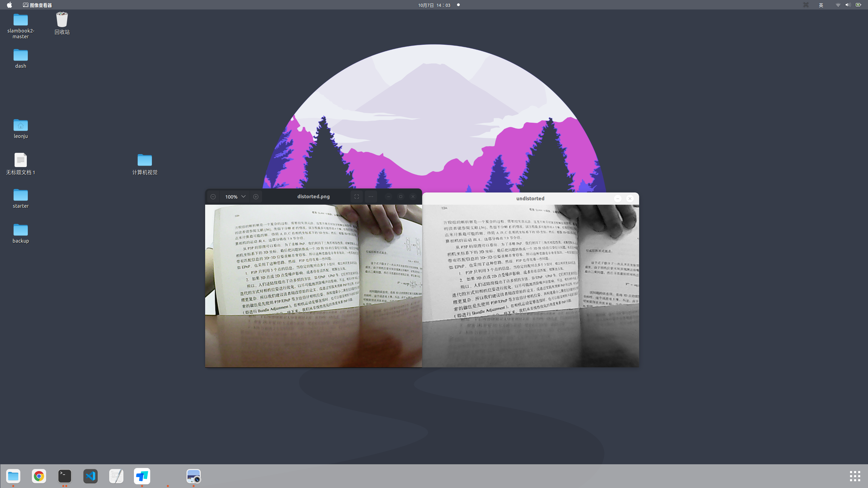Screen dimensions: 868x488
Task: Click the volume speaker icon
Action: point(848,5)
